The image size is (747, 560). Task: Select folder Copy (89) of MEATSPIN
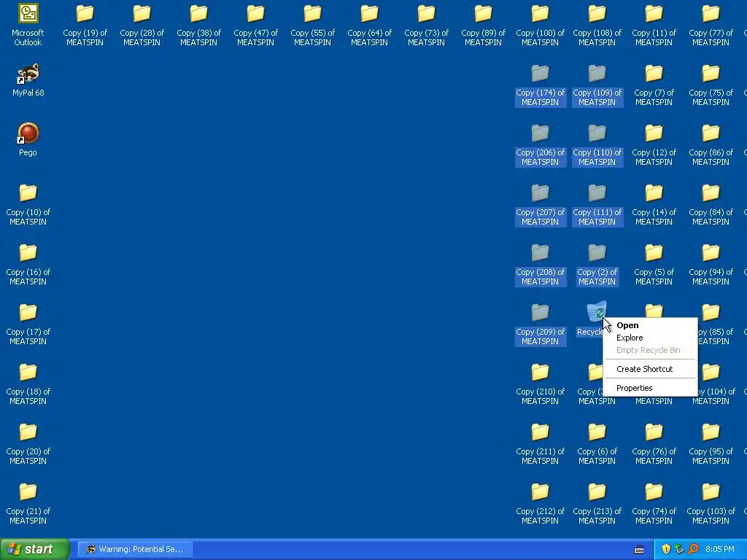pyautogui.click(x=483, y=25)
